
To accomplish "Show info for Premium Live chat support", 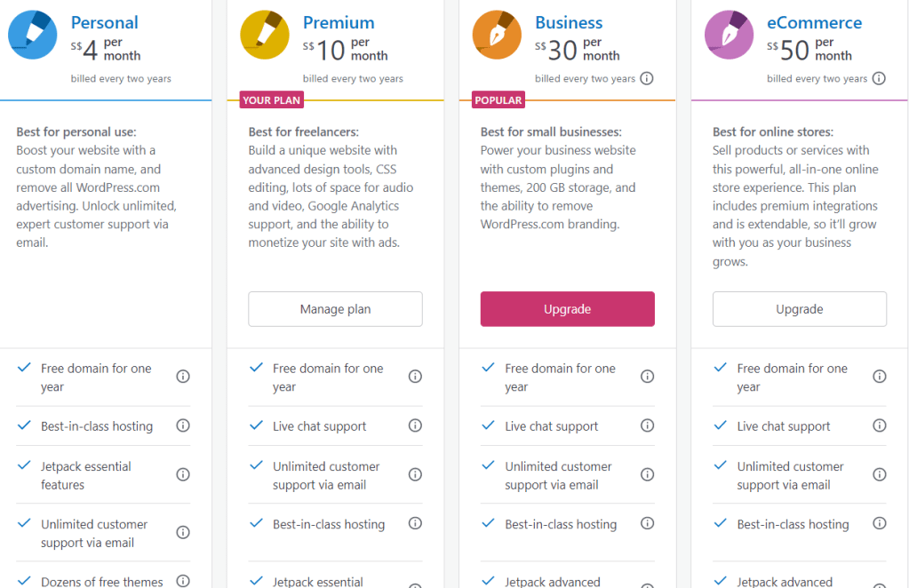I will tap(415, 425).
